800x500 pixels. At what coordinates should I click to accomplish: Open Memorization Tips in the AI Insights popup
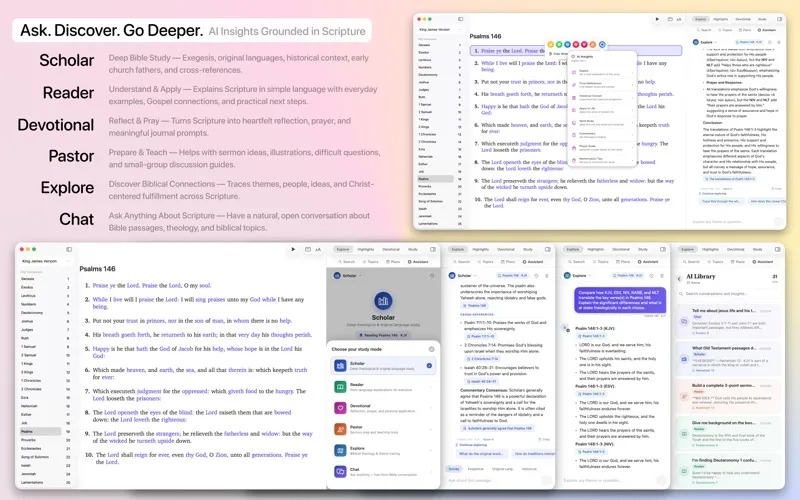coord(602,160)
